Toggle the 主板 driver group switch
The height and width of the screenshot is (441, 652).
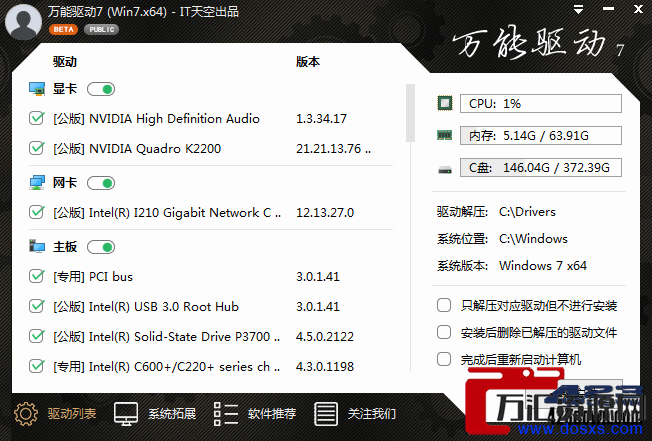[x=101, y=247]
